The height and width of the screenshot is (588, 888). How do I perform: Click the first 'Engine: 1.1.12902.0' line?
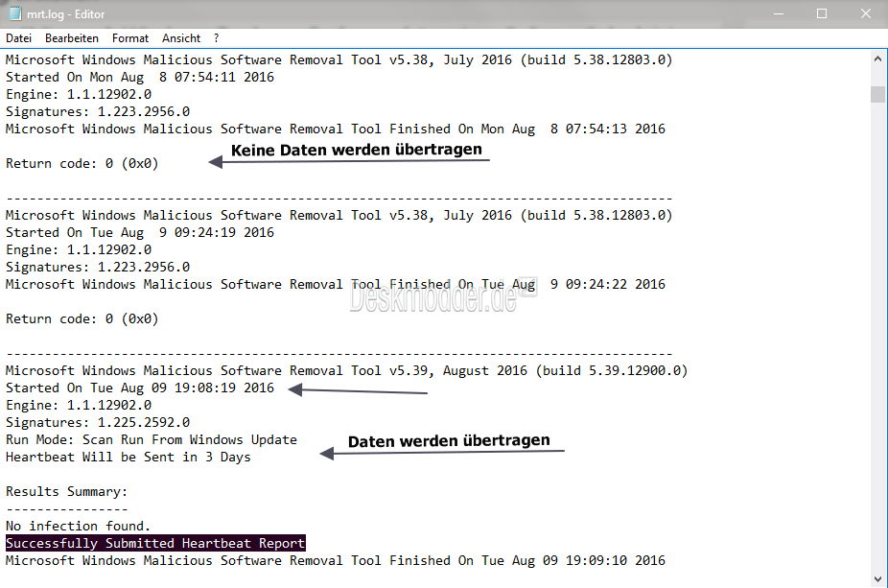click(79, 94)
